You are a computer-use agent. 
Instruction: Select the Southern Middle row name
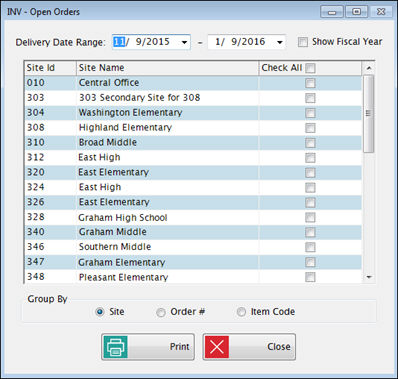(115, 247)
